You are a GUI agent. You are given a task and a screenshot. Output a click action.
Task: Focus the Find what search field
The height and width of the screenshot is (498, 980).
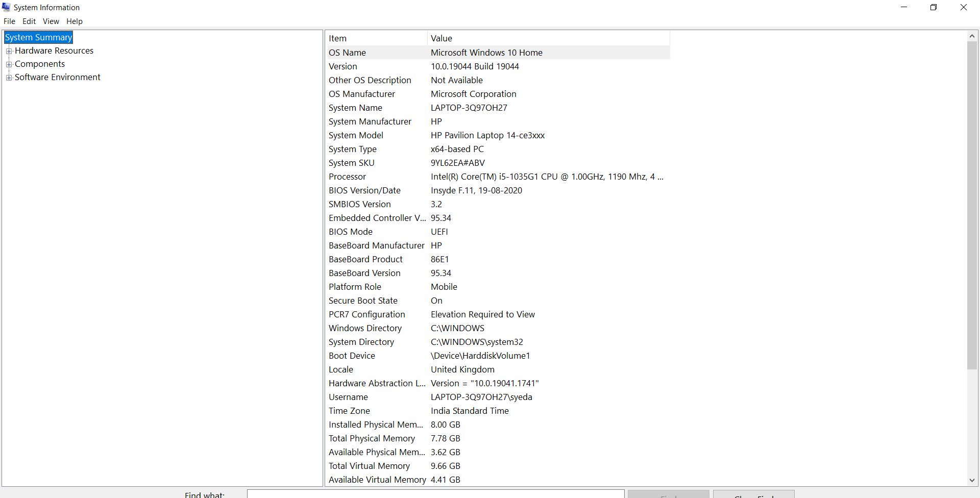[436, 494]
